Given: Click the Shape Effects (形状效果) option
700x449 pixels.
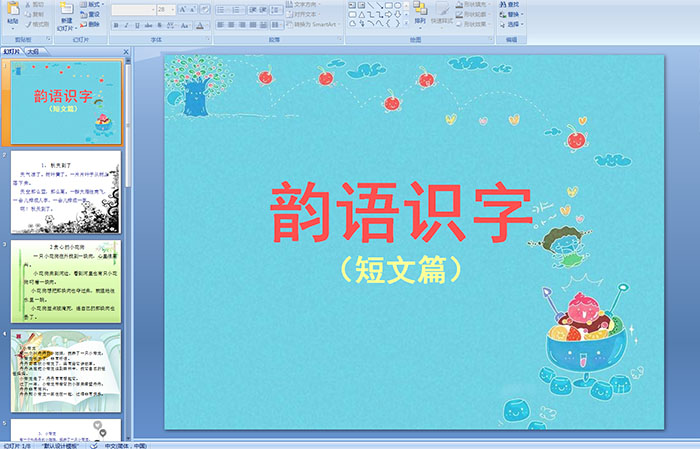Looking at the screenshot, I should [473, 24].
